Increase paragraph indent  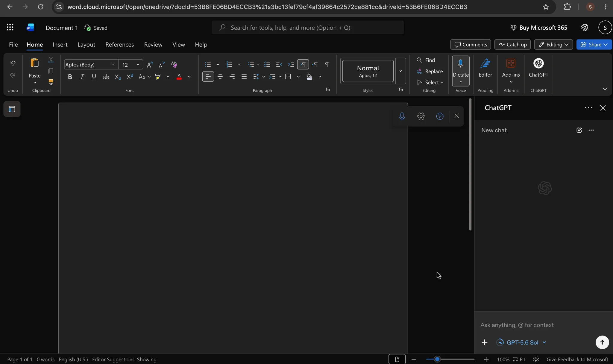coord(291,64)
